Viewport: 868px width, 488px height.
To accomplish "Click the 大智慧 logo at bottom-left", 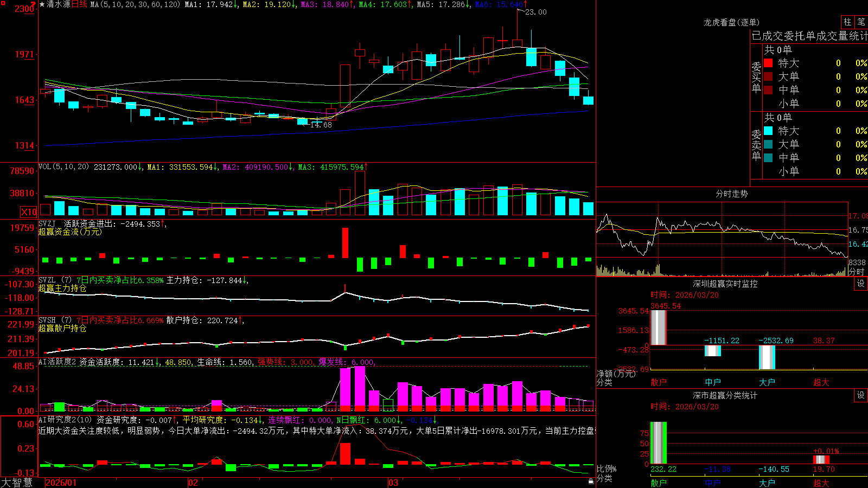I will click(x=17, y=483).
